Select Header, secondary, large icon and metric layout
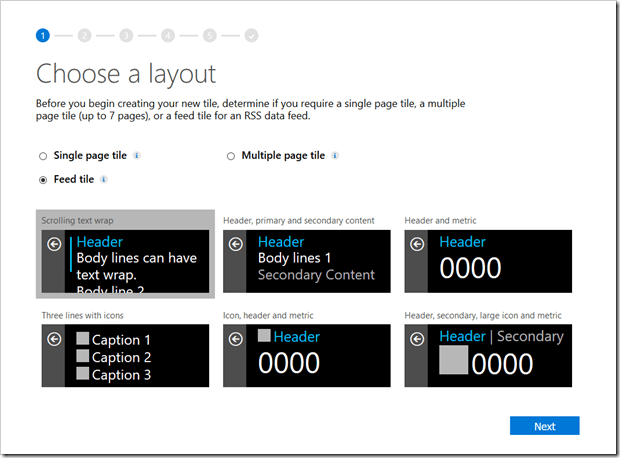The width and height of the screenshot is (620, 458). click(488, 355)
